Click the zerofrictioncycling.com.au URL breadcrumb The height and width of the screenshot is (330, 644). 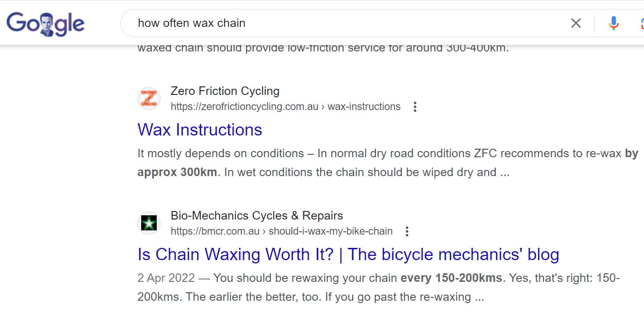(x=285, y=107)
